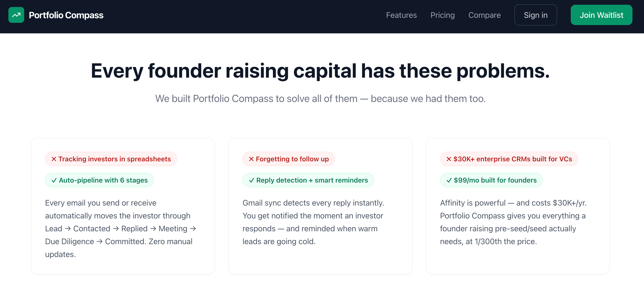Click the red X before Forgetting to follow up

[x=251, y=159]
